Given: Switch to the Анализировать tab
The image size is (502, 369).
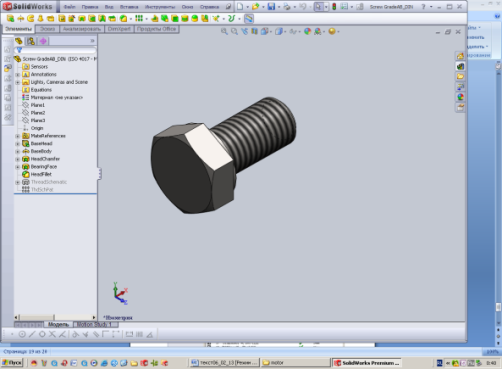Looking at the screenshot, I should pyautogui.click(x=82, y=29).
